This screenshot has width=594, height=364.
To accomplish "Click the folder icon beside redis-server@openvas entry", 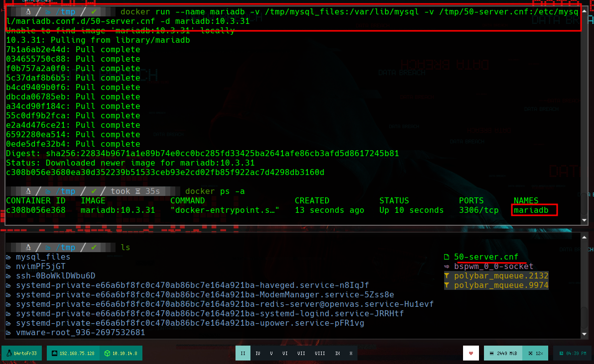I will pos(8,304).
